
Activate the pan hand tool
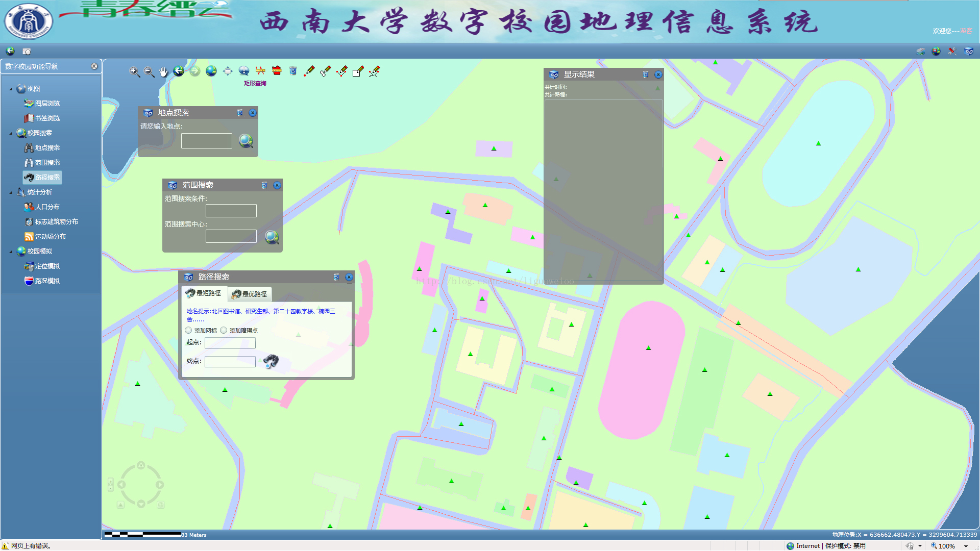click(x=163, y=71)
